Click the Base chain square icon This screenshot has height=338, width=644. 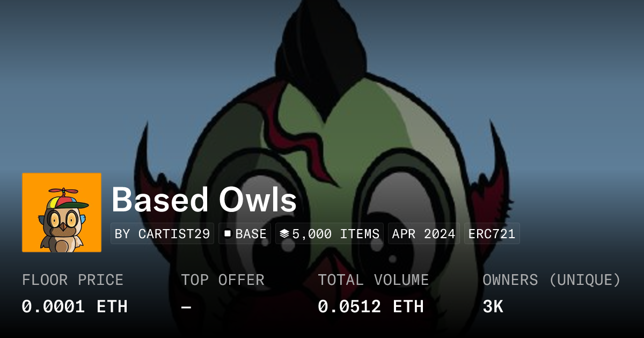point(228,234)
